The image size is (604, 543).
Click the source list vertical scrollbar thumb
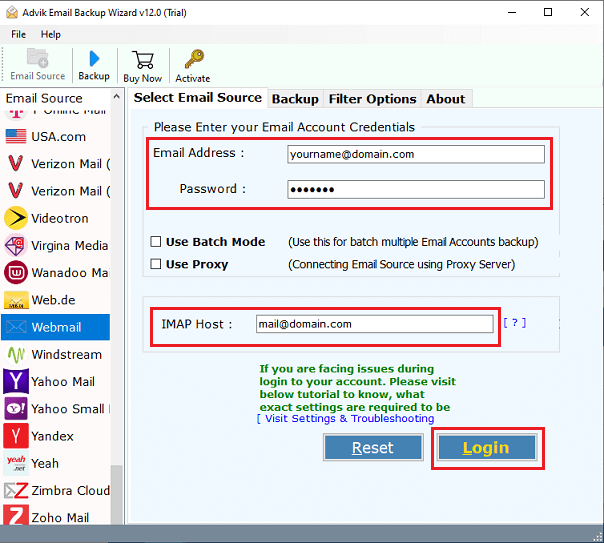click(117, 495)
